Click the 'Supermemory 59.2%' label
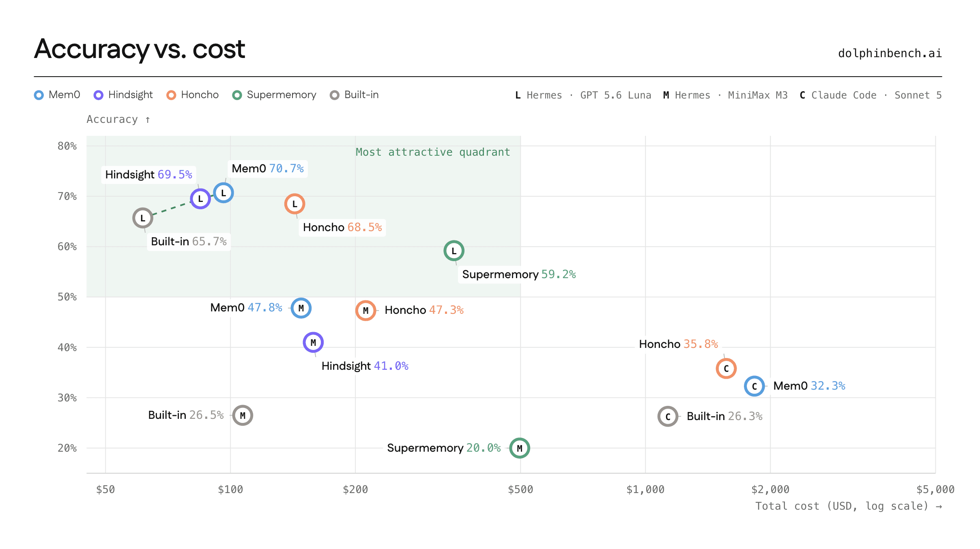The image size is (980, 549). coord(519,274)
